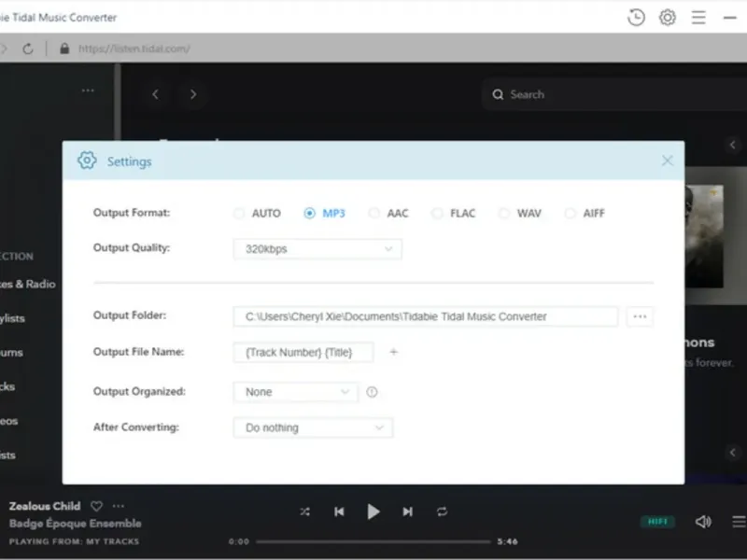Click the lock icon beside the URL
Viewport: 747px width, 560px height.
click(x=64, y=49)
